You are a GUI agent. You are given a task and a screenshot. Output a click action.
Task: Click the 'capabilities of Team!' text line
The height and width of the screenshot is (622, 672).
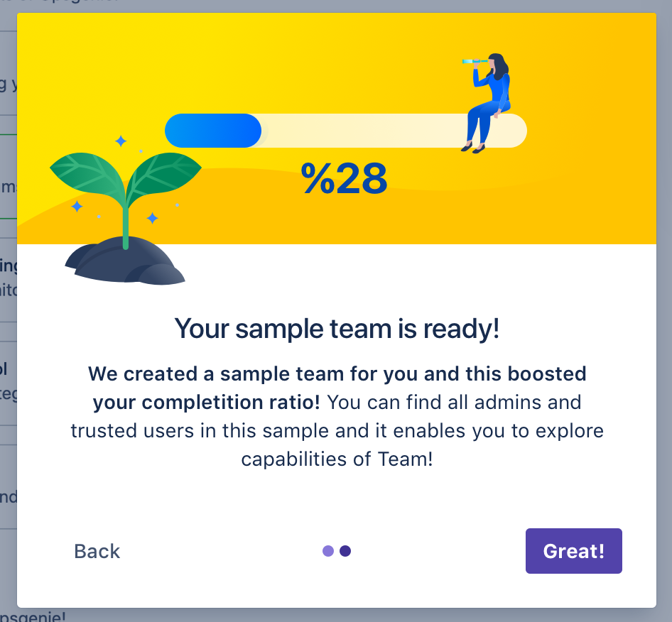tap(337, 459)
